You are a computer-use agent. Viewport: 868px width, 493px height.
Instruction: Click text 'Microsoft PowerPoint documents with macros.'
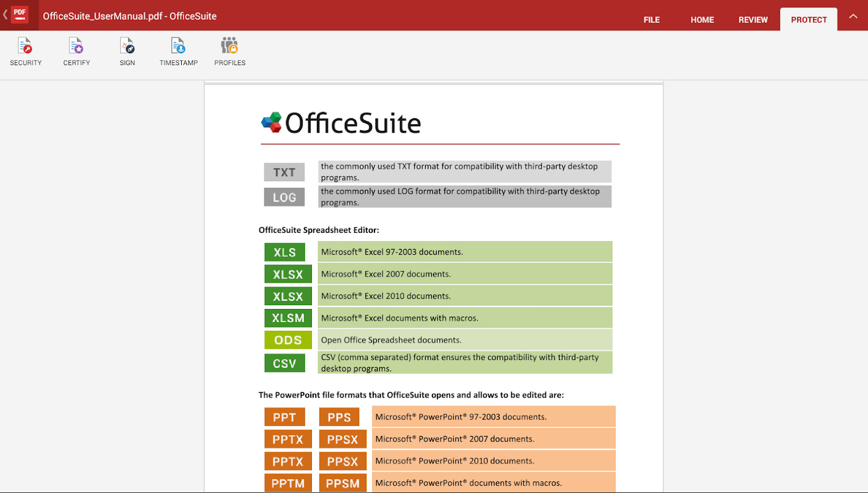(468, 483)
